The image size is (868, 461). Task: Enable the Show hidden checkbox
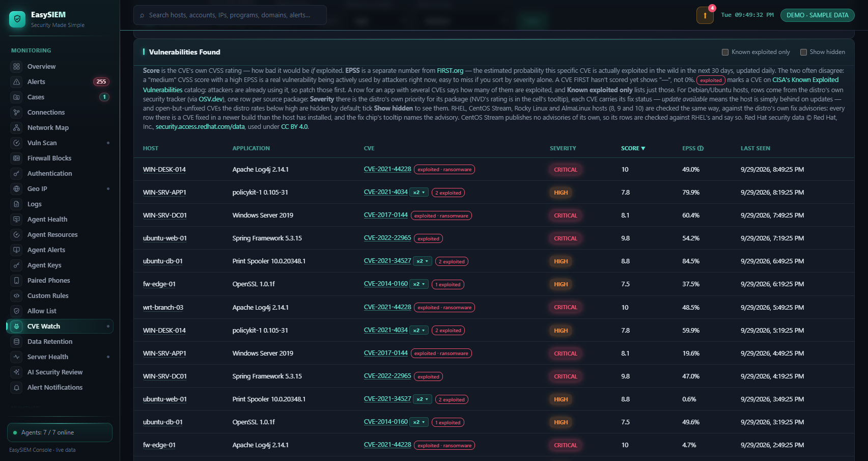click(803, 52)
